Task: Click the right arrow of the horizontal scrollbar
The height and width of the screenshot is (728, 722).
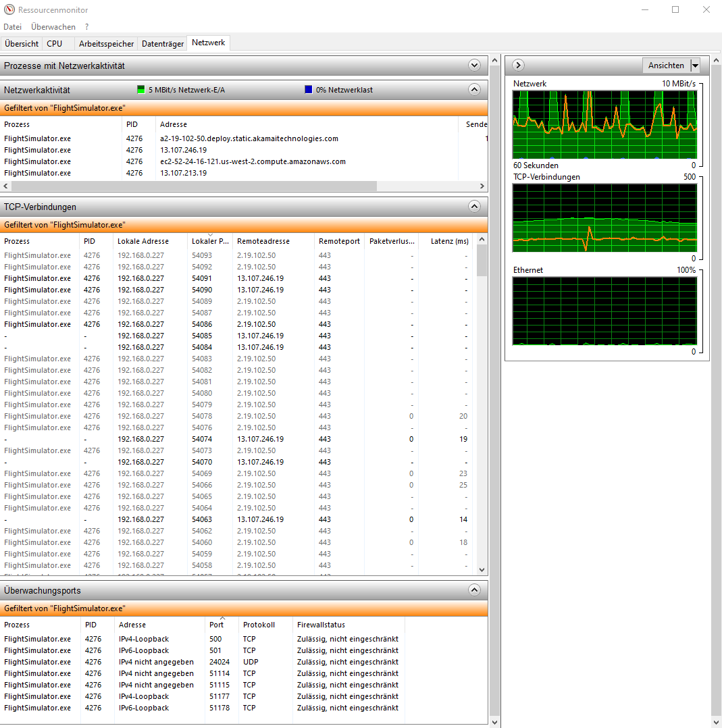Action: click(x=482, y=186)
